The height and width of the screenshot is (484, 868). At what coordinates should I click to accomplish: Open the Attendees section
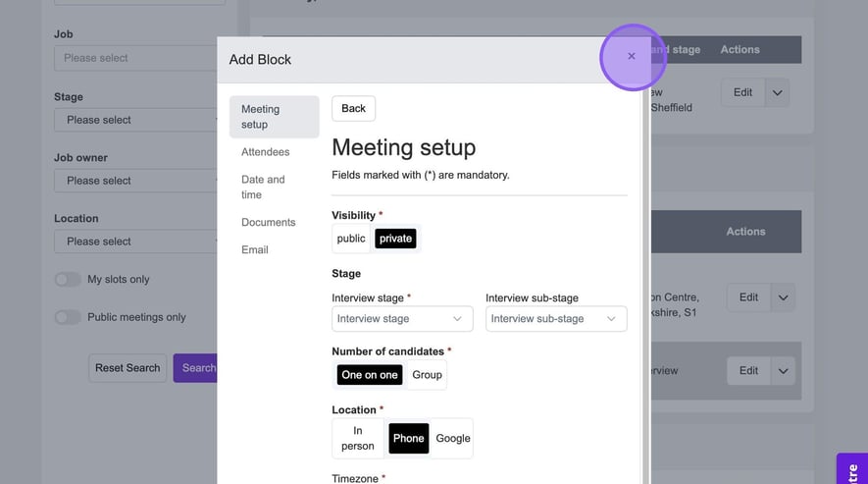point(265,152)
